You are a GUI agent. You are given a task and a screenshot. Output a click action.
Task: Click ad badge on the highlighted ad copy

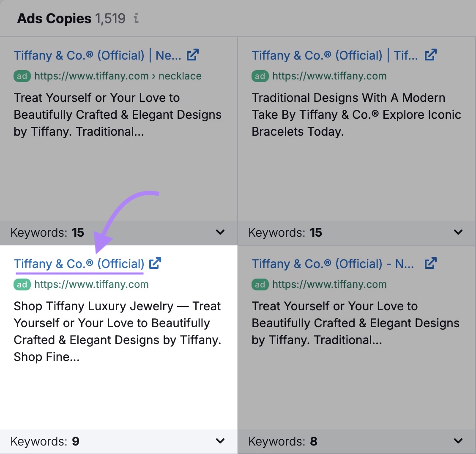(22, 284)
